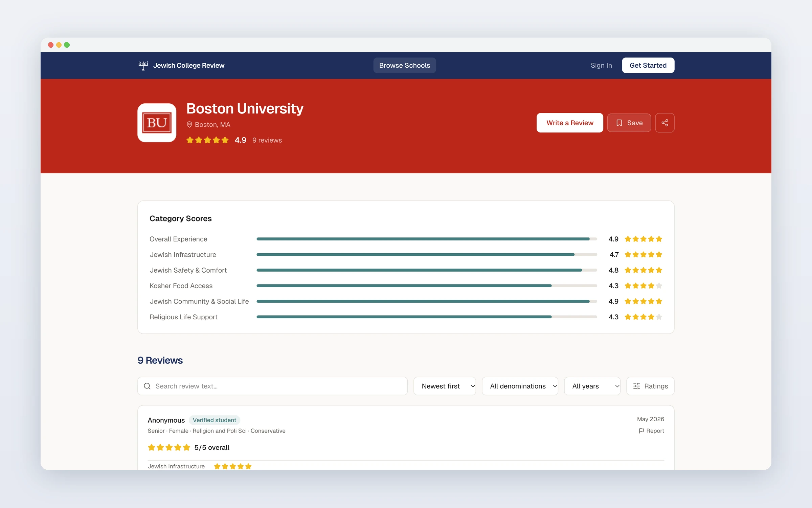This screenshot has width=812, height=508.
Task: Click the header star rating beside 4.9
Action: point(207,140)
